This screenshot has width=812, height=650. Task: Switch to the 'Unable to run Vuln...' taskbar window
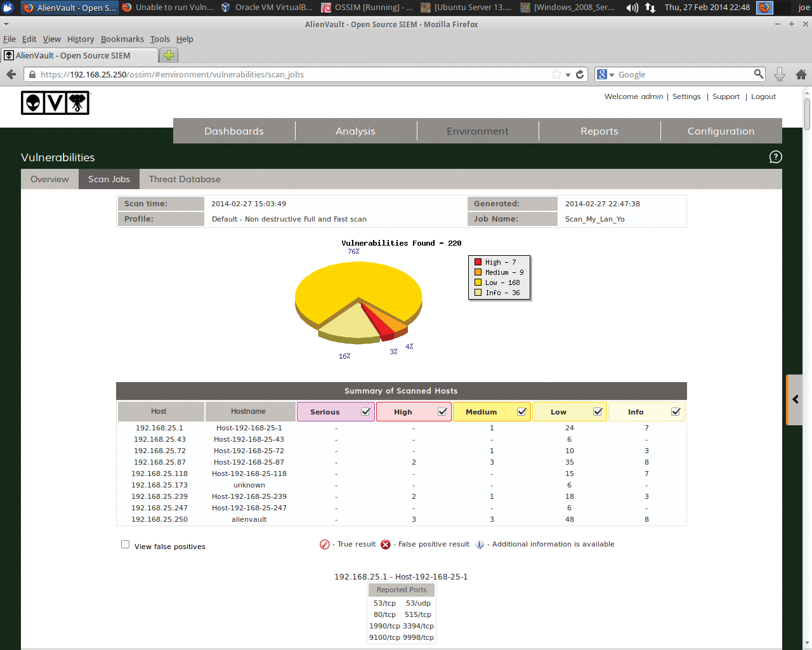(x=167, y=8)
